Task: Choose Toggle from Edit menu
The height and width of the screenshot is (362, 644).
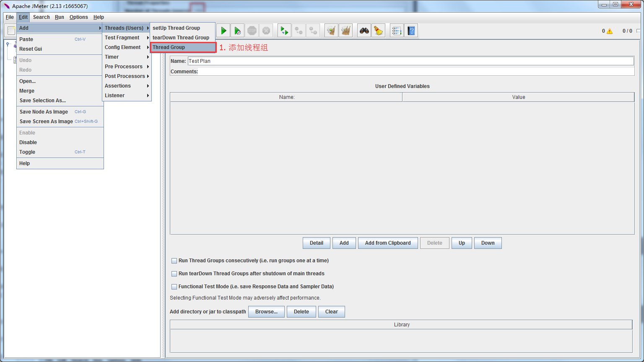Action: [x=60, y=152]
